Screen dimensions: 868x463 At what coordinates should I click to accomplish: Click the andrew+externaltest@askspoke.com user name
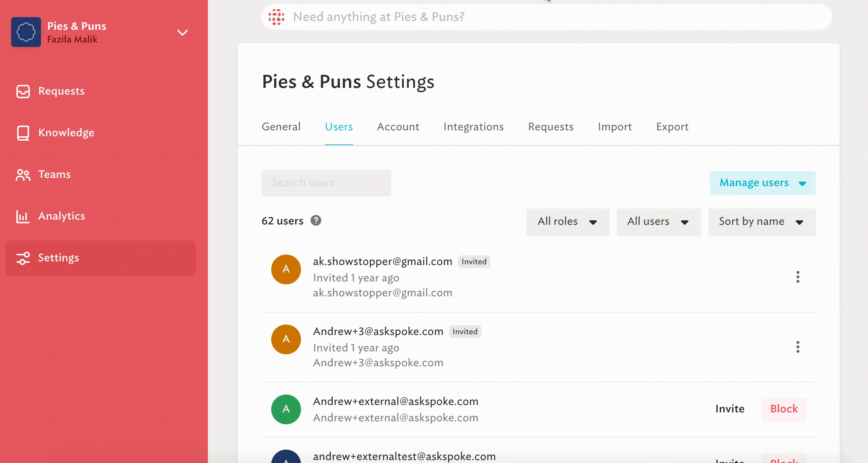(x=404, y=457)
